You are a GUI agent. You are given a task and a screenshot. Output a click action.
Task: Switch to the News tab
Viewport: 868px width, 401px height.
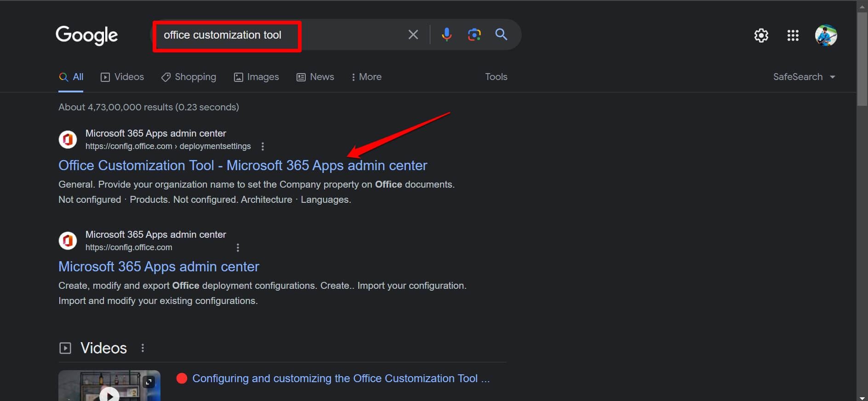[315, 77]
